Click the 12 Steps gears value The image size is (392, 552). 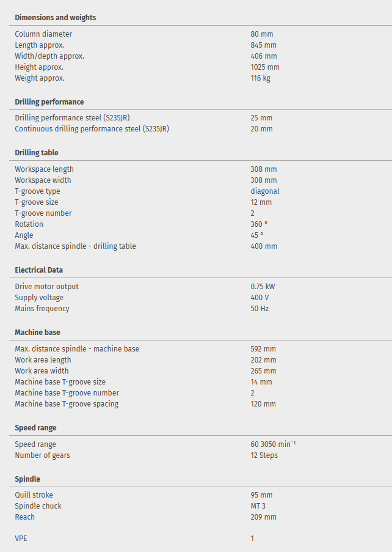click(x=264, y=455)
